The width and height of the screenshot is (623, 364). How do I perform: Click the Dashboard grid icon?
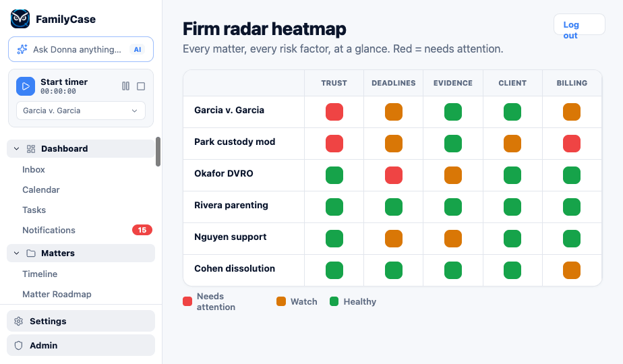point(31,148)
